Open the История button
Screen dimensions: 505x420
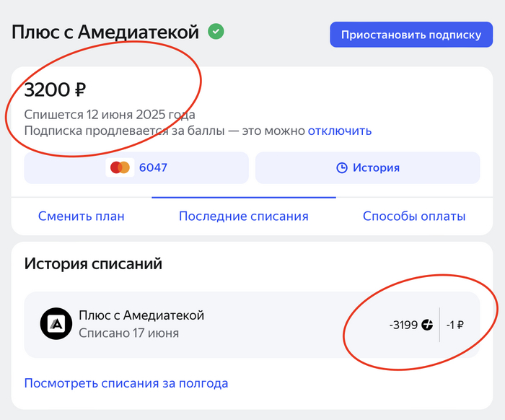[367, 168]
